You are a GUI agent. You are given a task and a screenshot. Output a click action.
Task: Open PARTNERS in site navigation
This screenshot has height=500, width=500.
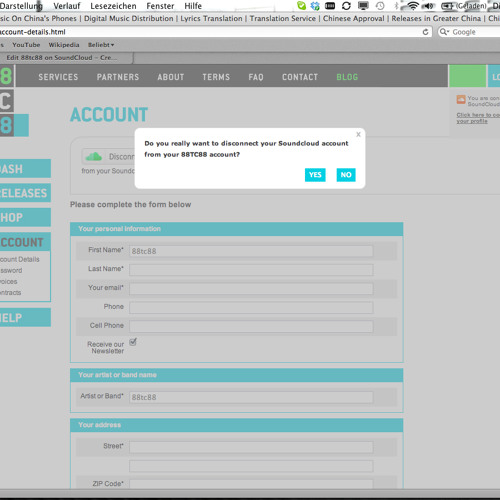pos(118,77)
